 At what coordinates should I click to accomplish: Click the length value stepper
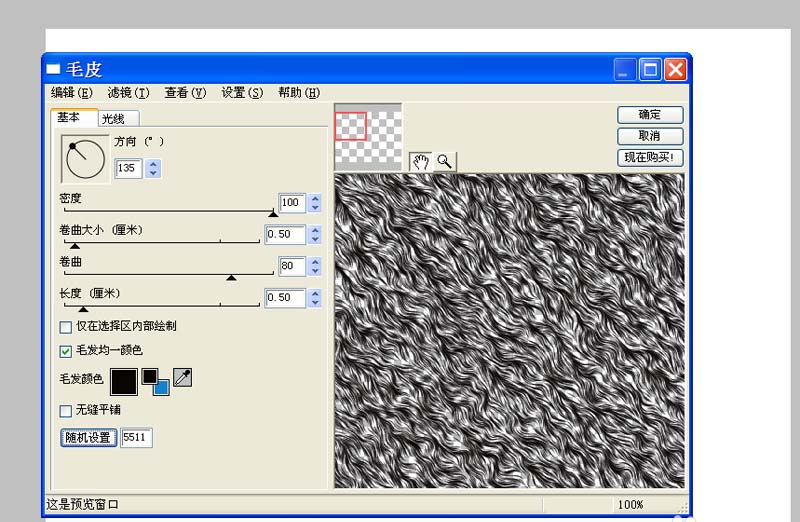tap(315, 298)
